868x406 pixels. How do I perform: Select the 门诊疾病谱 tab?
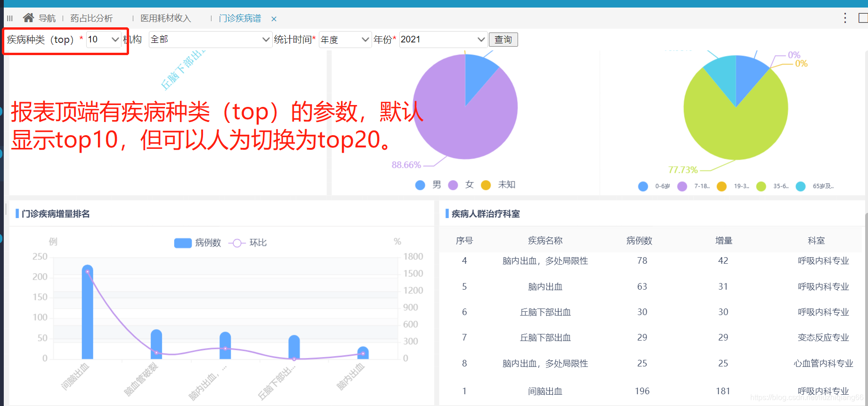[x=240, y=18]
